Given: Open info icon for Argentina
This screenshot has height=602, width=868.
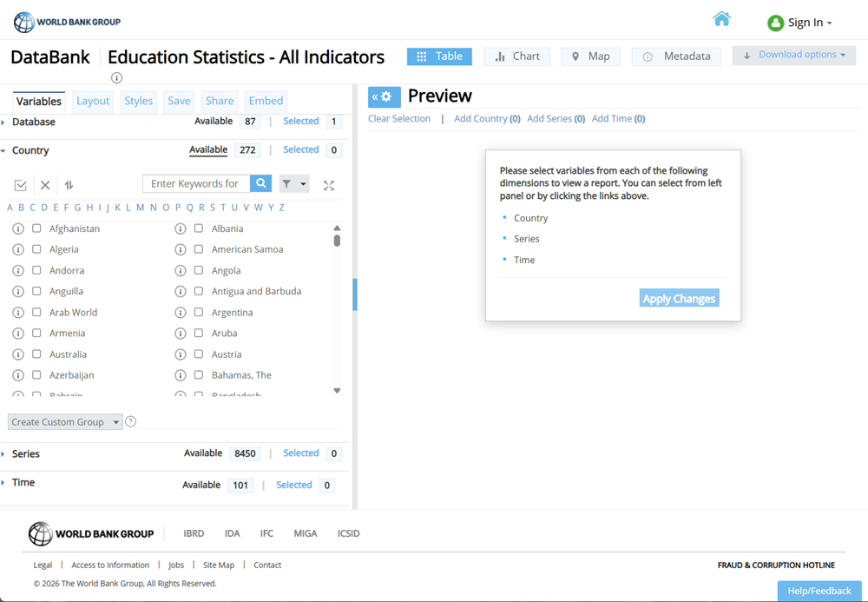Looking at the screenshot, I should 181,313.
